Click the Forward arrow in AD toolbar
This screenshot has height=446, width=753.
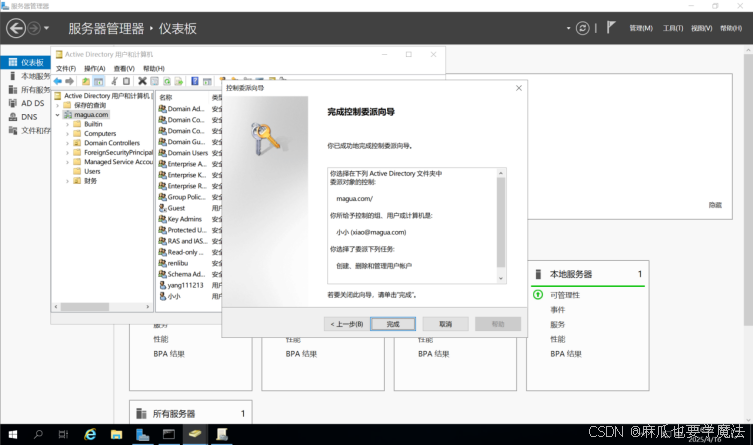pyautogui.click(x=70, y=81)
